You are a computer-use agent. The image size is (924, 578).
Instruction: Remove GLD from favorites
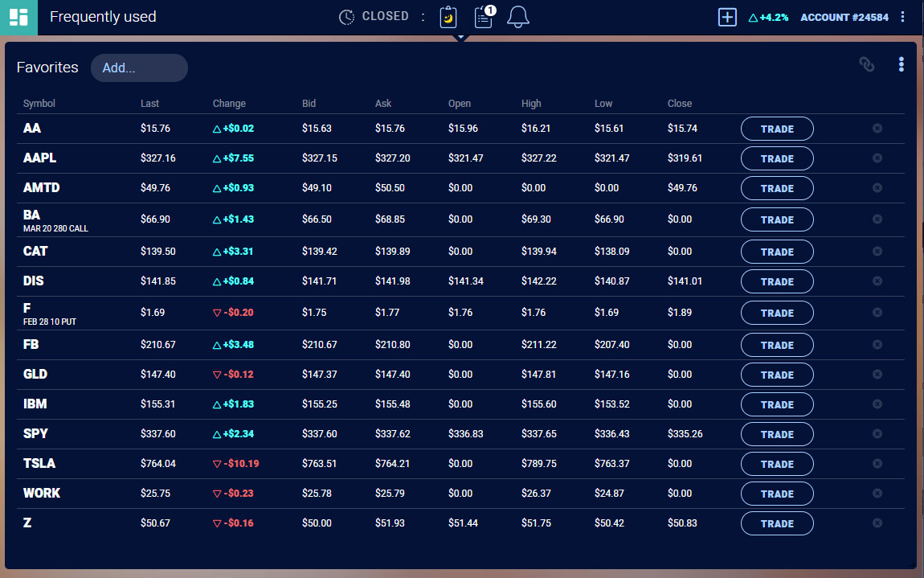coord(877,374)
